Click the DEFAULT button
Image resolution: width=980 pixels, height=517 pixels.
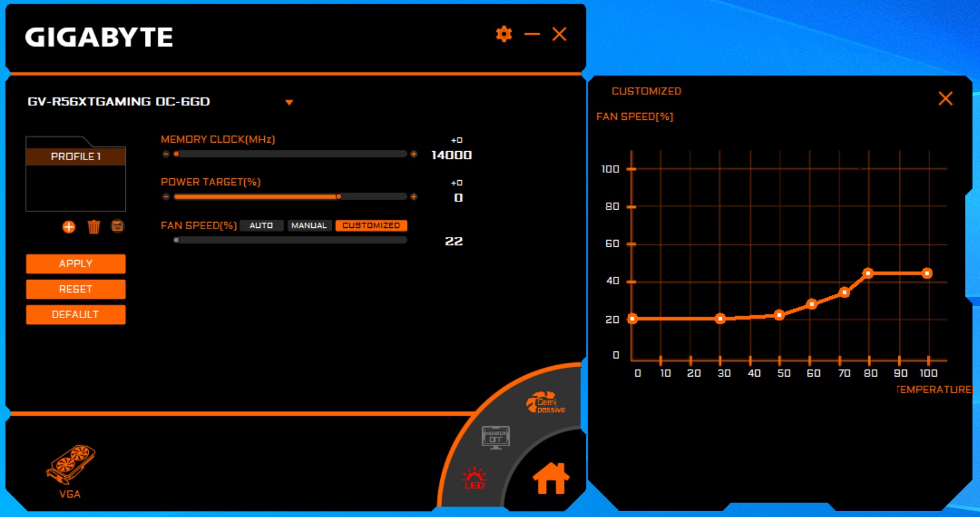pyautogui.click(x=76, y=314)
